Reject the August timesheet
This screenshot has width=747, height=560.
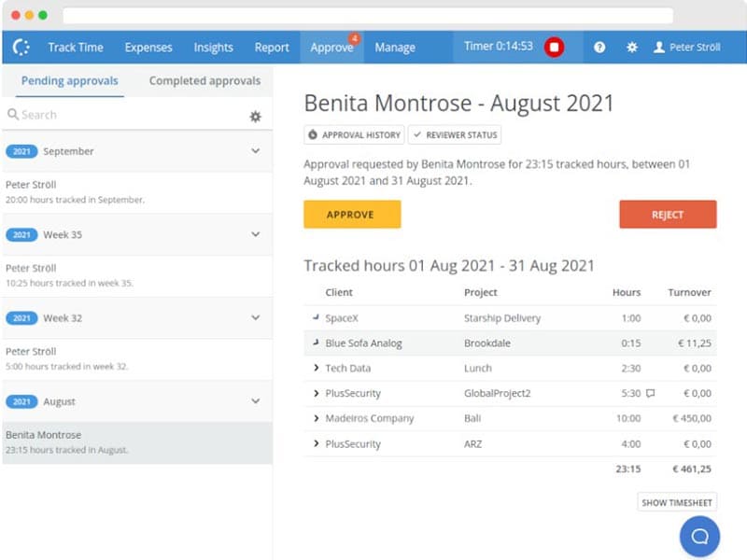(668, 215)
